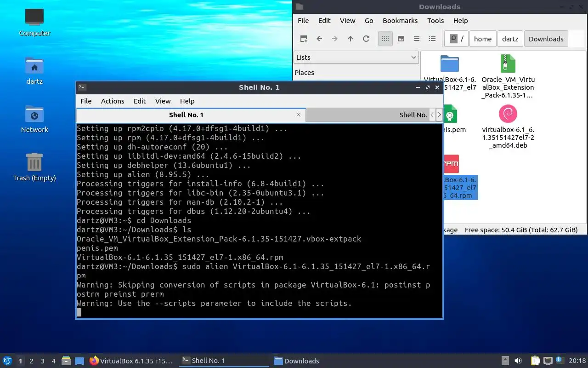Select virtualbox amd64.deb Debian package icon
588x368 pixels.
pyautogui.click(x=508, y=114)
